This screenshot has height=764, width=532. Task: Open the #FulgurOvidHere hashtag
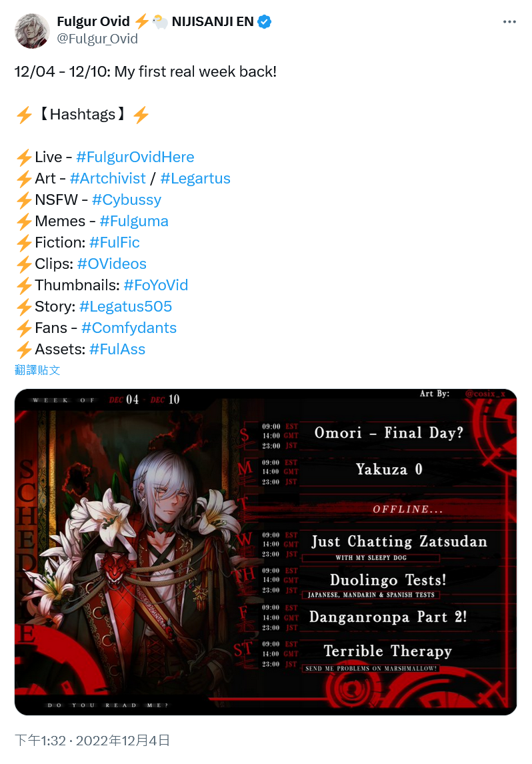coord(135,157)
